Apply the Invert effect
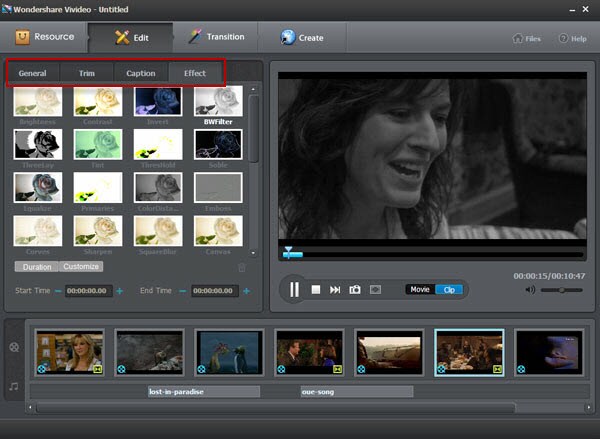This screenshot has width=600, height=439. pos(158,101)
